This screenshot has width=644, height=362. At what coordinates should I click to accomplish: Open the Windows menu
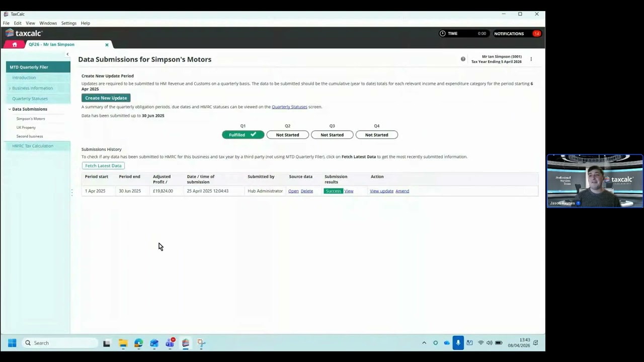tap(48, 23)
